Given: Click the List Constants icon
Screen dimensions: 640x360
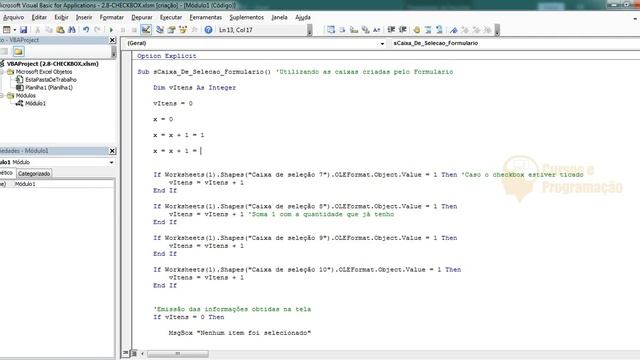Looking at the screenshot, I should [342, 30].
